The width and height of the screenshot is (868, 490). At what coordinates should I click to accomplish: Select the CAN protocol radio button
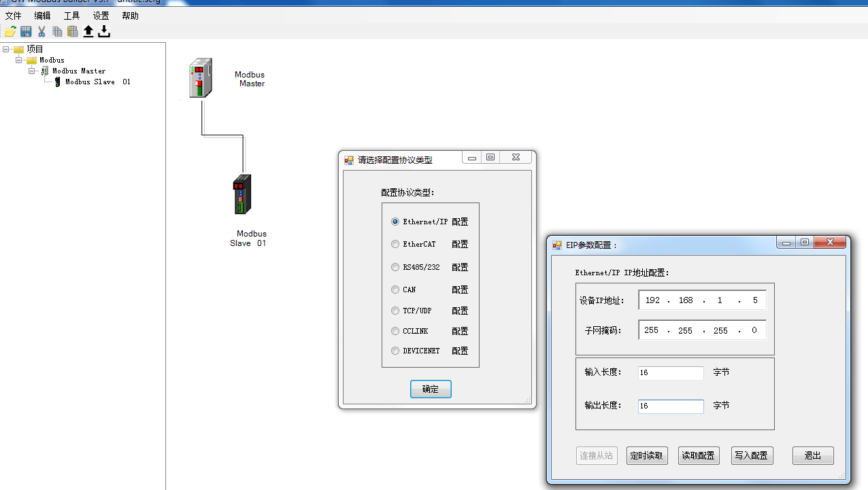click(x=395, y=290)
